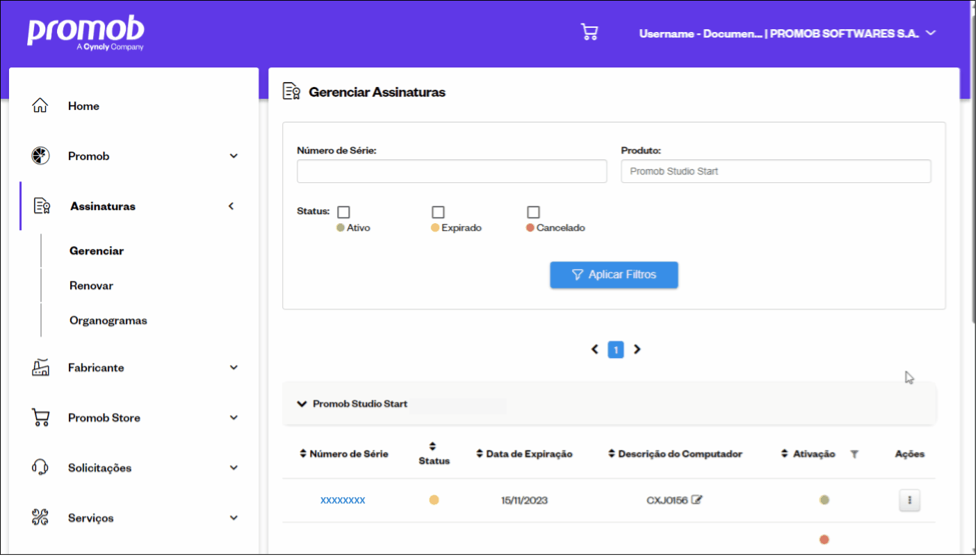Expand the Serviços menu chevron

click(x=234, y=517)
